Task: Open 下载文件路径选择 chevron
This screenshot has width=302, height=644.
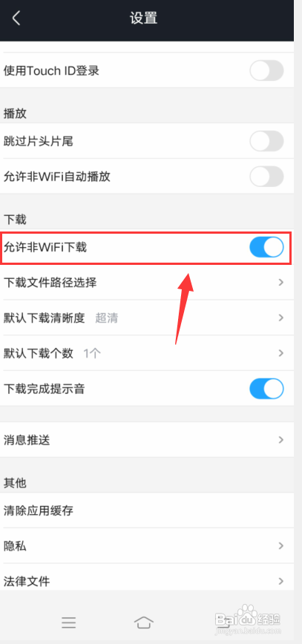Action: [281, 283]
